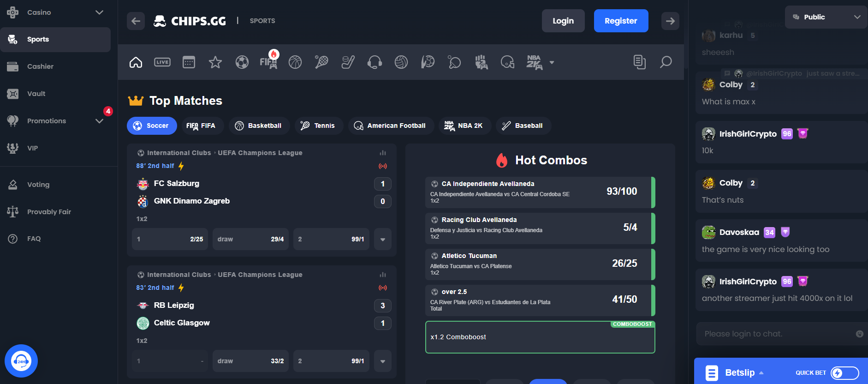
Task: Select the Soccer top matches tab
Action: coord(152,126)
